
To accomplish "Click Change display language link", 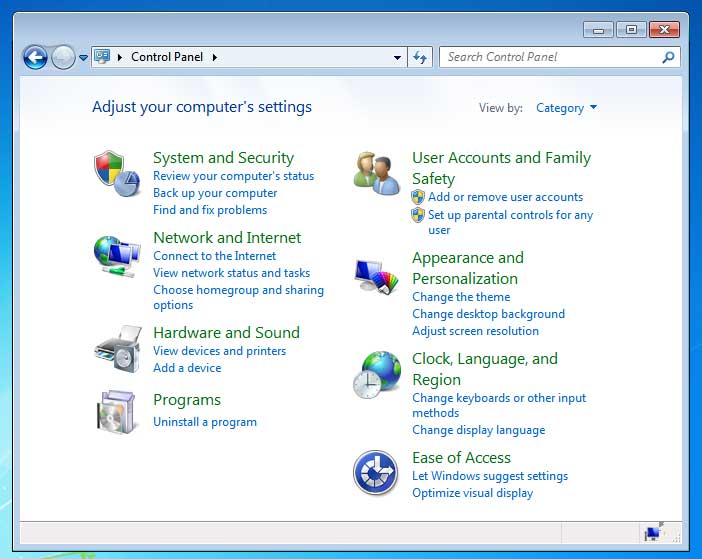I will pyautogui.click(x=479, y=430).
